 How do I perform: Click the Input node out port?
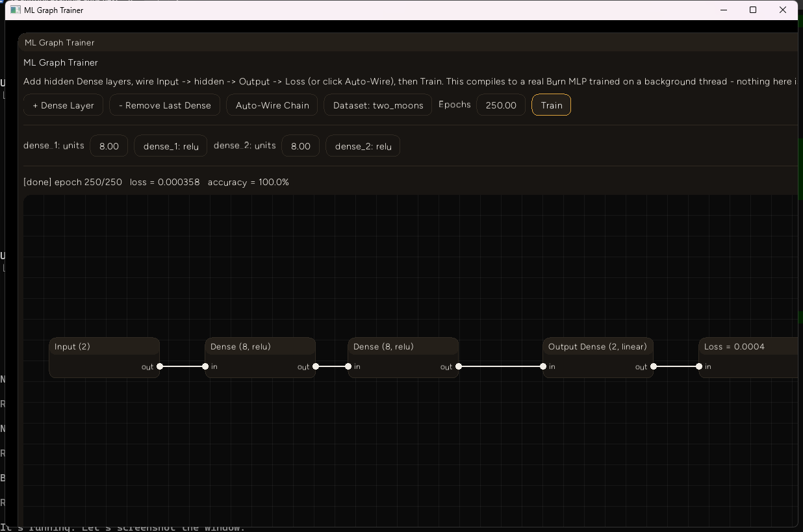coord(160,366)
